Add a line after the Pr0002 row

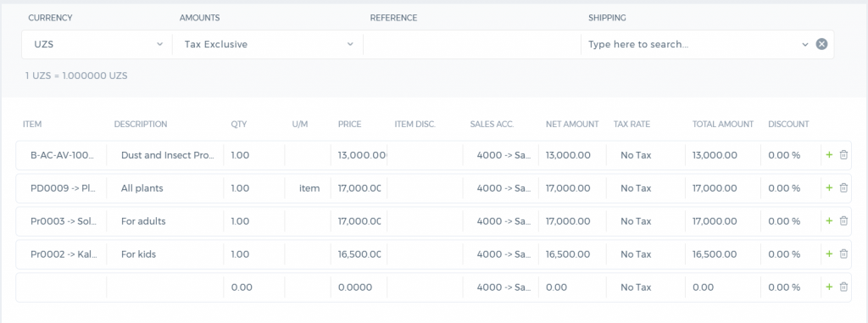(829, 254)
